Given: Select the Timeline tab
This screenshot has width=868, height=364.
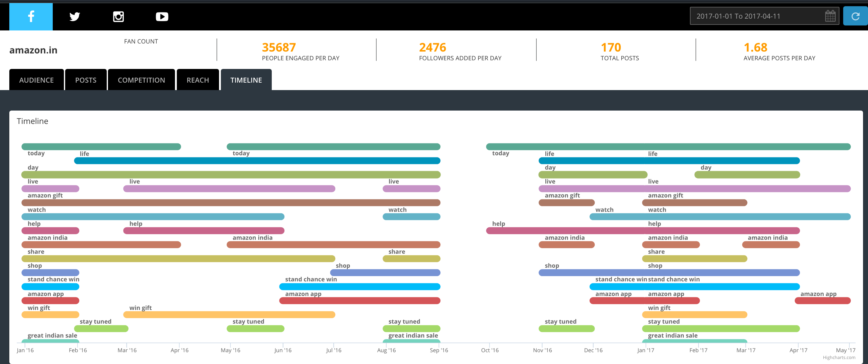Looking at the screenshot, I should tap(246, 80).
